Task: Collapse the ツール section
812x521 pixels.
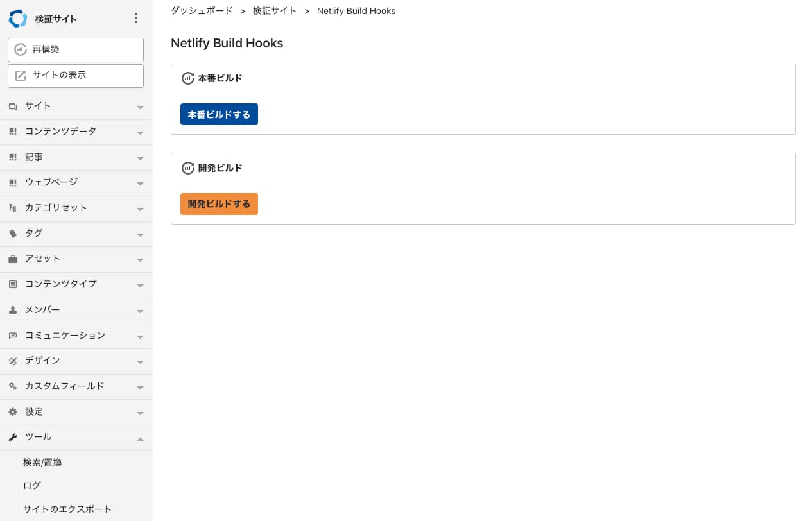Action: (139, 439)
